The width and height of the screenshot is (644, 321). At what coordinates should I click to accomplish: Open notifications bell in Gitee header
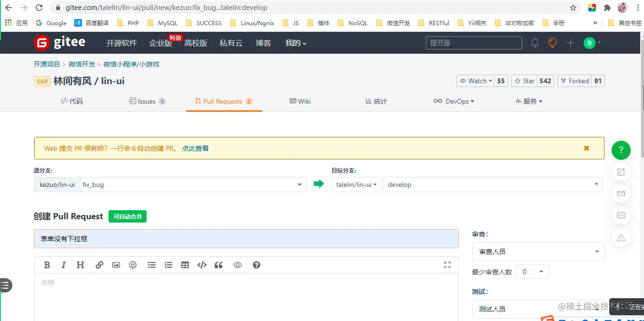point(535,43)
